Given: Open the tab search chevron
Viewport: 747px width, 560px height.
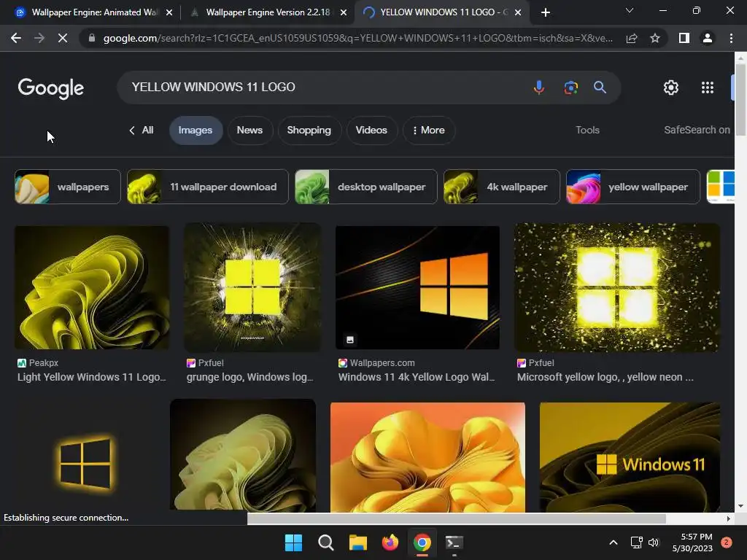Looking at the screenshot, I should (630, 10).
